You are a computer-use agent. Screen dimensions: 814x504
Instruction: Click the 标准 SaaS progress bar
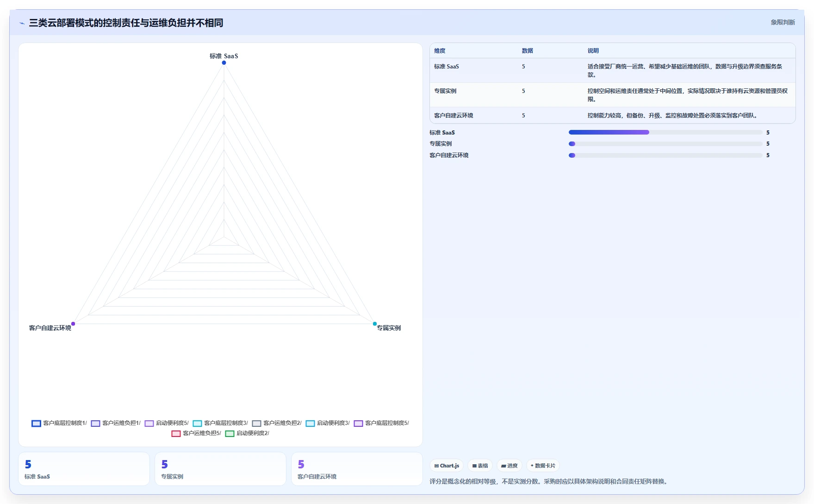click(665, 132)
